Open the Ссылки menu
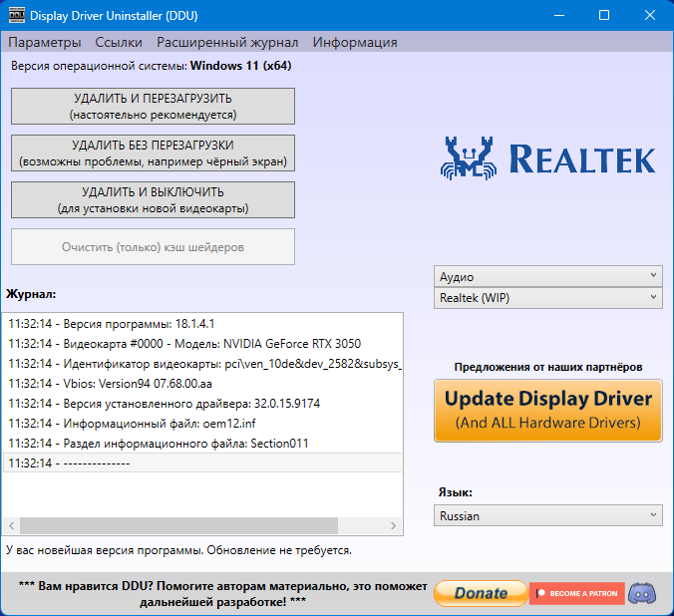674x616 pixels. pos(119,42)
